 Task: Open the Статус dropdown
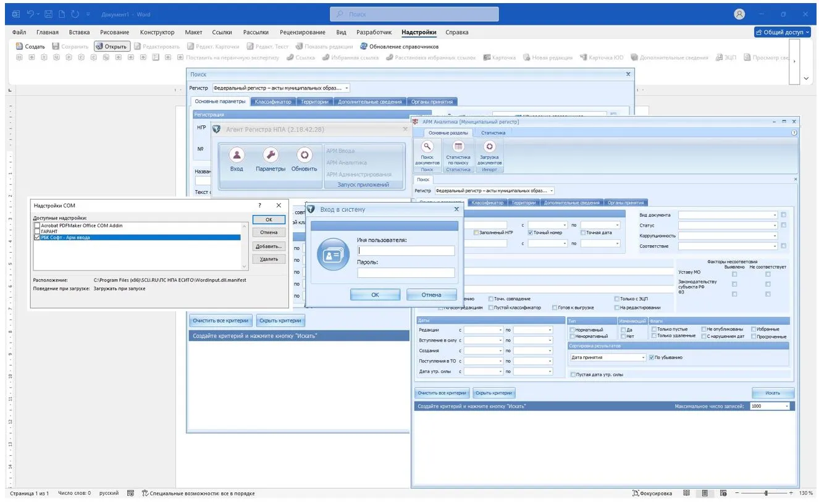[775, 225]
